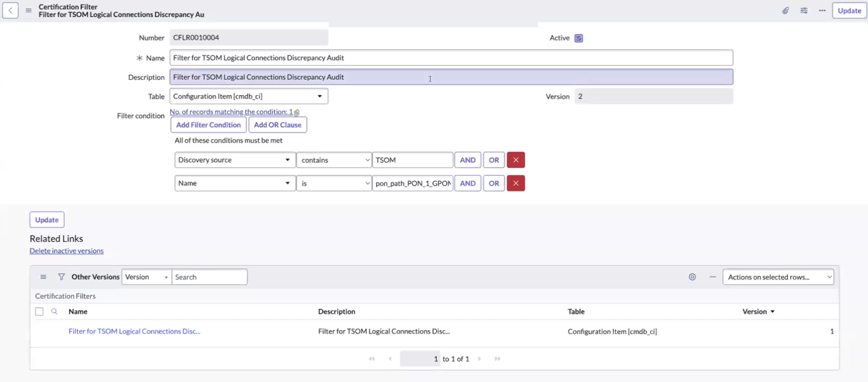The image size is (868, 382).
Task: Toggle the select-all rows checkbox
Action: [x=39, y=312]
